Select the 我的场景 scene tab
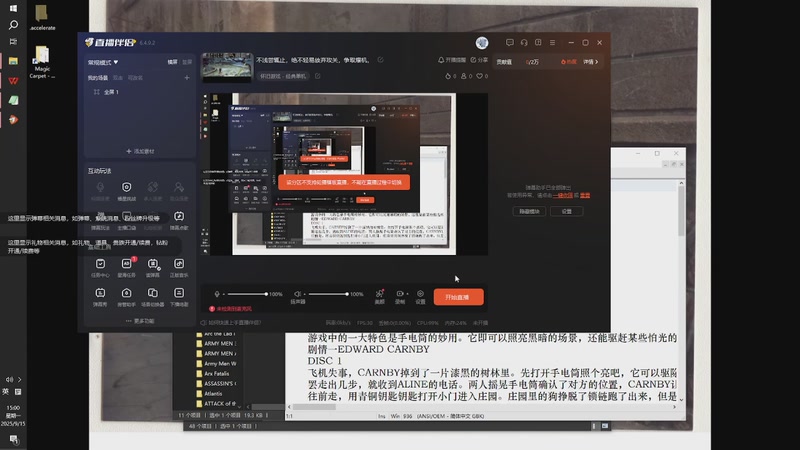The image size is (800, 450). pos(97,78)
